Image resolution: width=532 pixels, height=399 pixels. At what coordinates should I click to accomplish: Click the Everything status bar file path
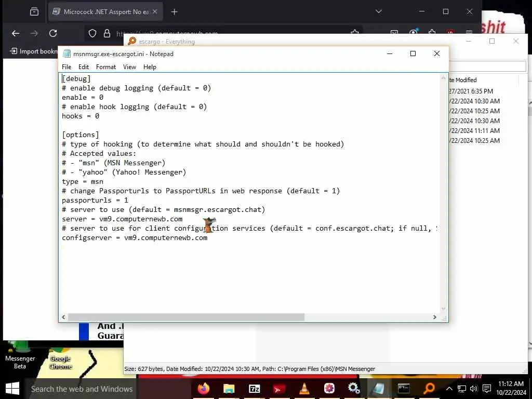coord(326,369)
